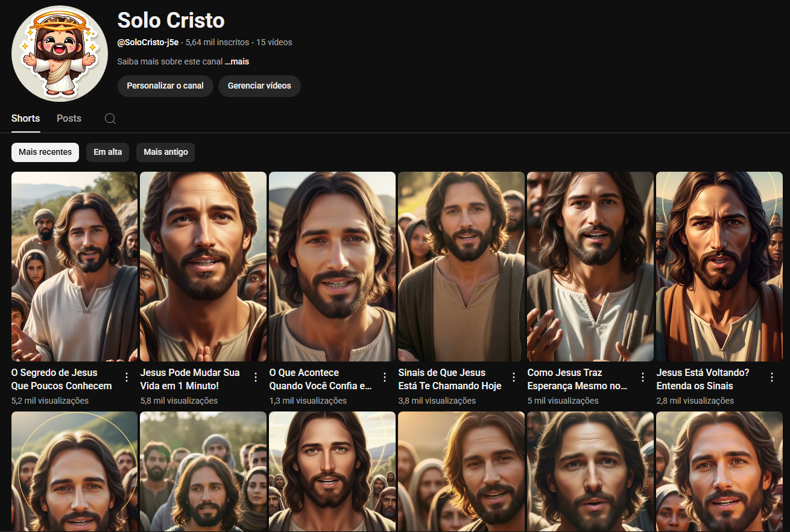
Task: Open options menu for "Jesus Está Voltando?"
Action: coord(772,377)
